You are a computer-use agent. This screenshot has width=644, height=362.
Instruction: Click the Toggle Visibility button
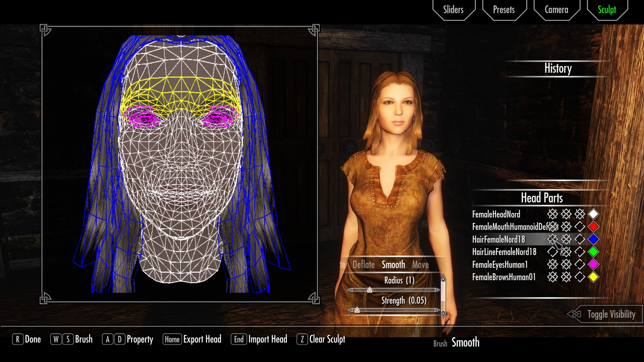605,314
